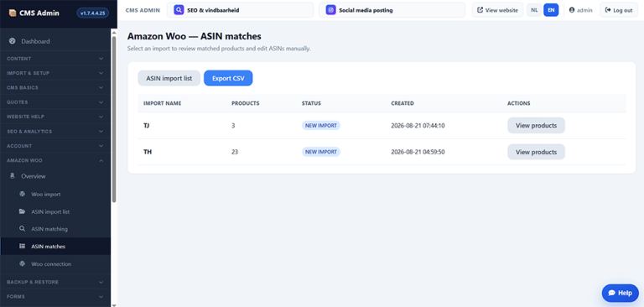View products for the TJ import
Image resolution: width=644 pixels, height=307 pixels.
click(536, 125)
